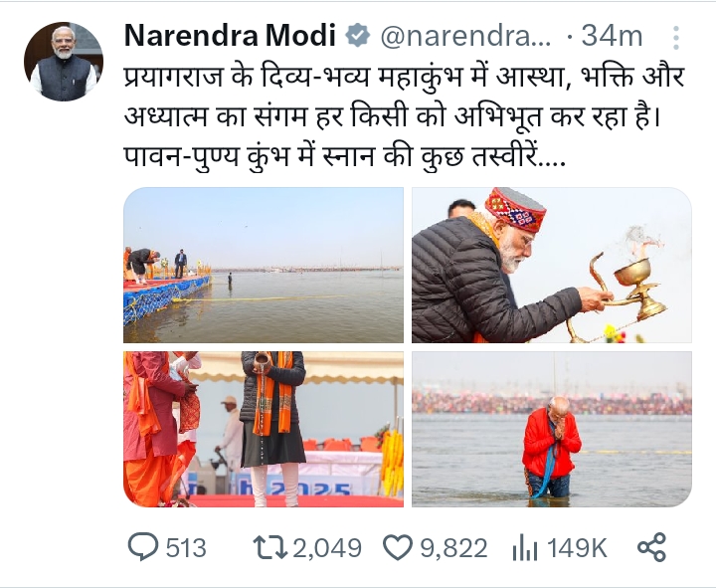Open the photo with orange scarf offering
Image resolution: width=716 pixels, height=588 pixels.
pos(264,429)
